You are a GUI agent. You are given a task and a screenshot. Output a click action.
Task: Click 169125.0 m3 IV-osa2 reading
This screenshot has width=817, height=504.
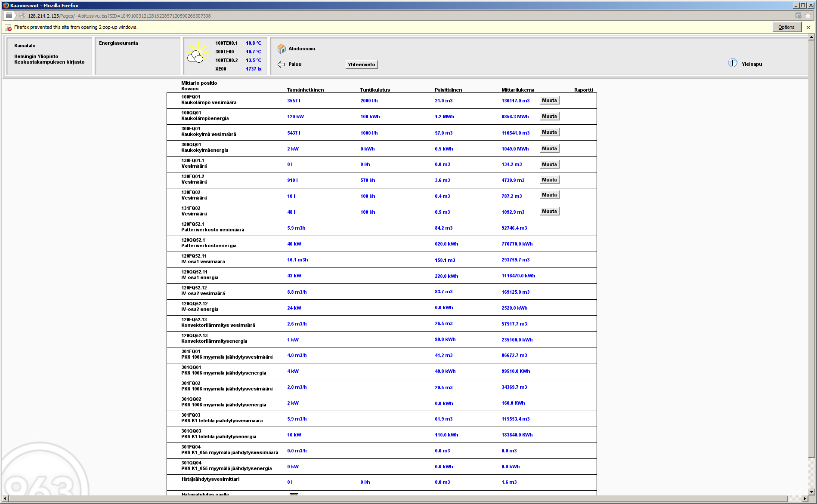515,292
